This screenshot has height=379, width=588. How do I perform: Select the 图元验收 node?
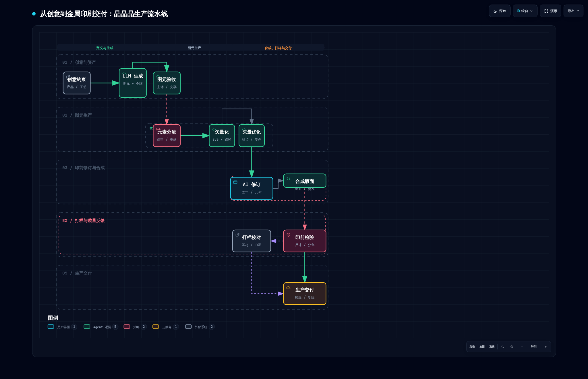click(x=167, y=83)
